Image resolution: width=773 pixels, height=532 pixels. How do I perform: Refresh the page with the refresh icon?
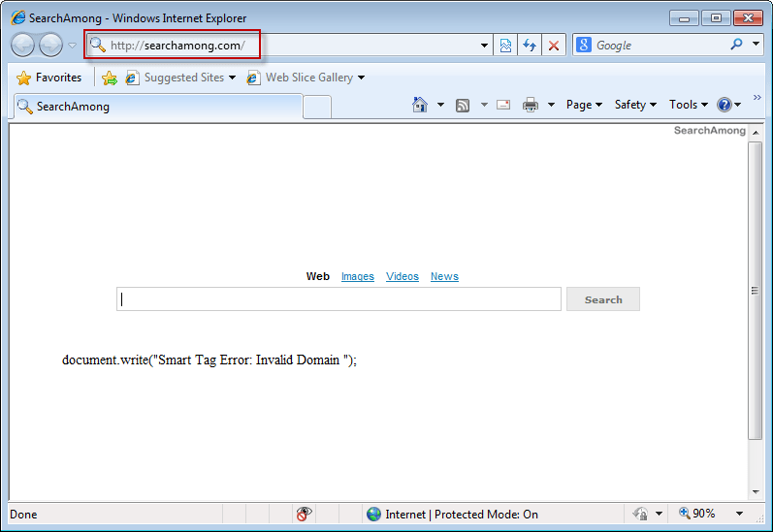(530, 46)
